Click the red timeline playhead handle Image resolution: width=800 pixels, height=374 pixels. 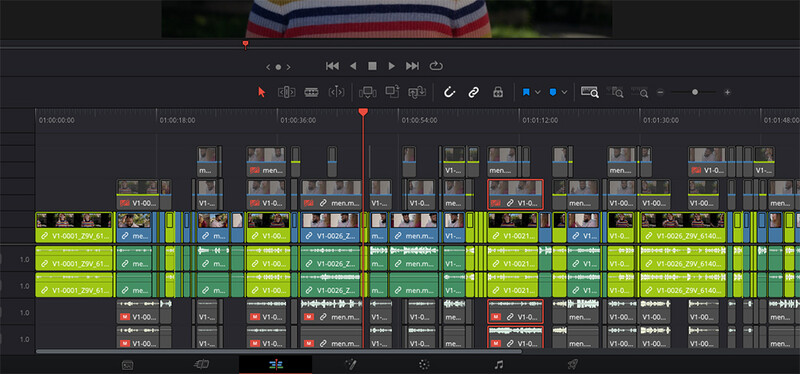coord(363,112)
